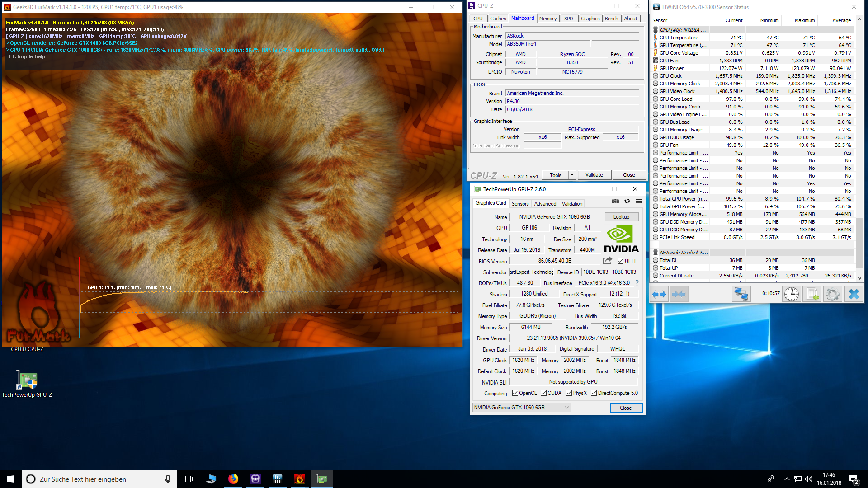Expand CPU-Z Tools dropdown arrow
Viewport: 868px width, 488px height.
(572, 175)
